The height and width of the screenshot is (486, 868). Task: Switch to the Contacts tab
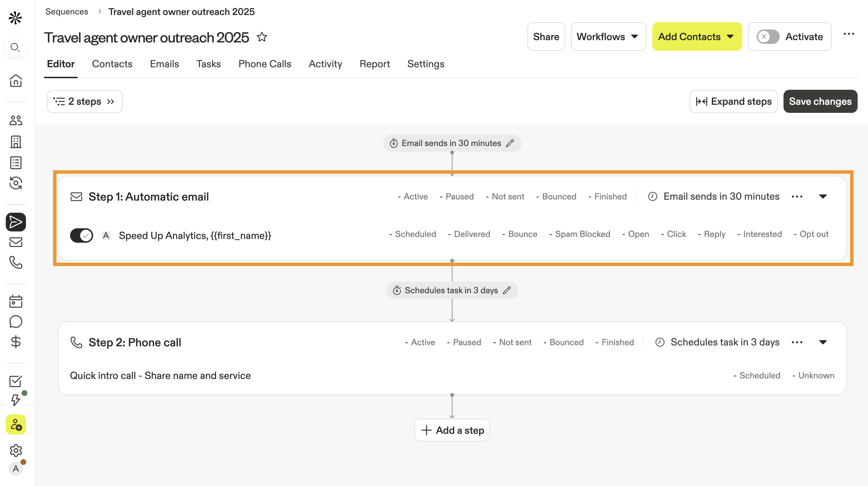point(112,64)
